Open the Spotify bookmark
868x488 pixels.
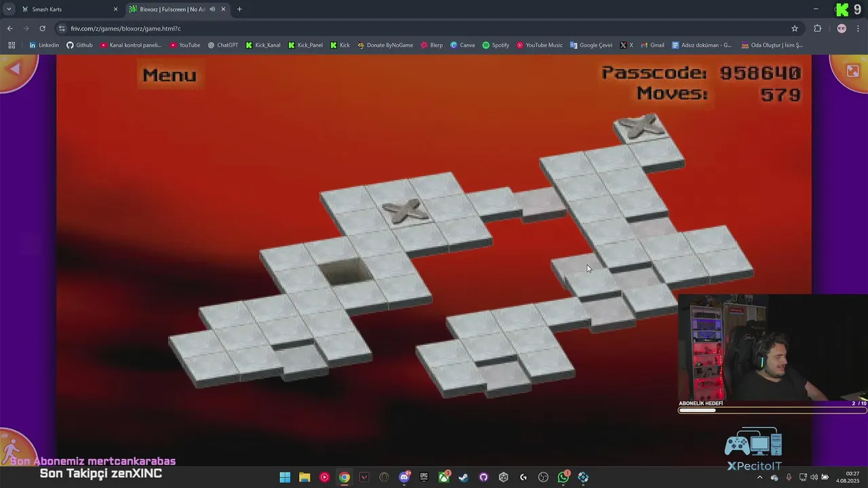coord(496,45)
